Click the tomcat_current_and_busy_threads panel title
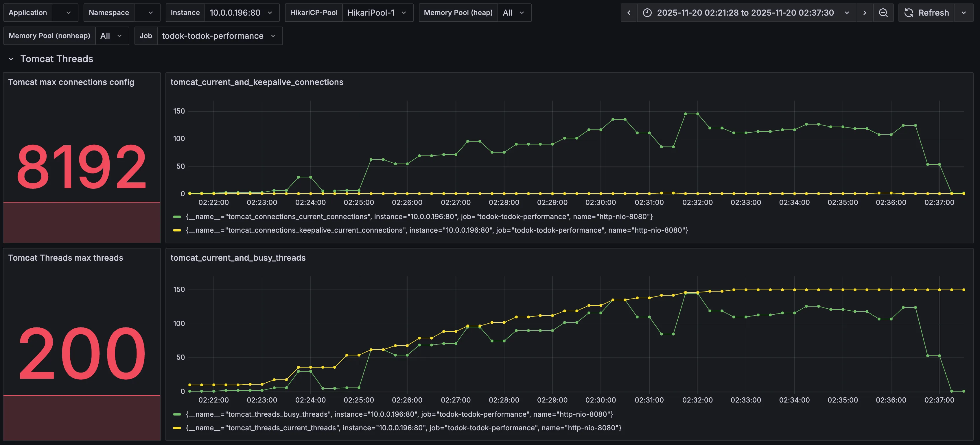This screenshot has width=980, height=445. (238, 258)
